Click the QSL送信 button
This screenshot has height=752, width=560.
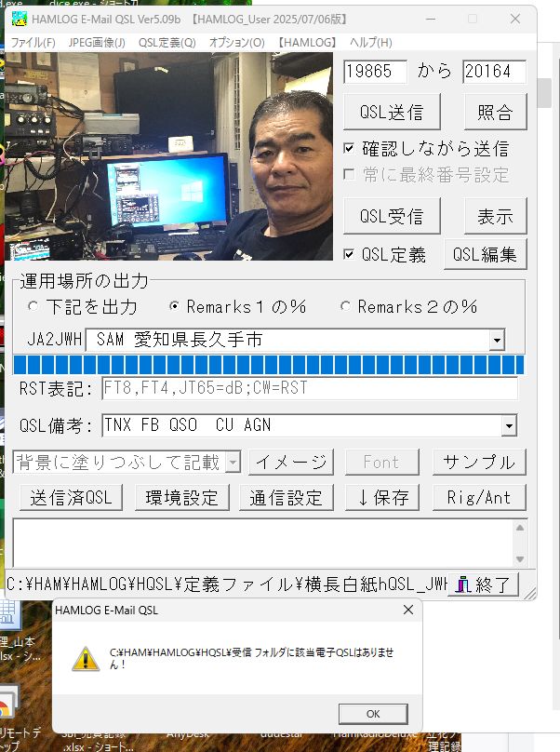(392, 113)
